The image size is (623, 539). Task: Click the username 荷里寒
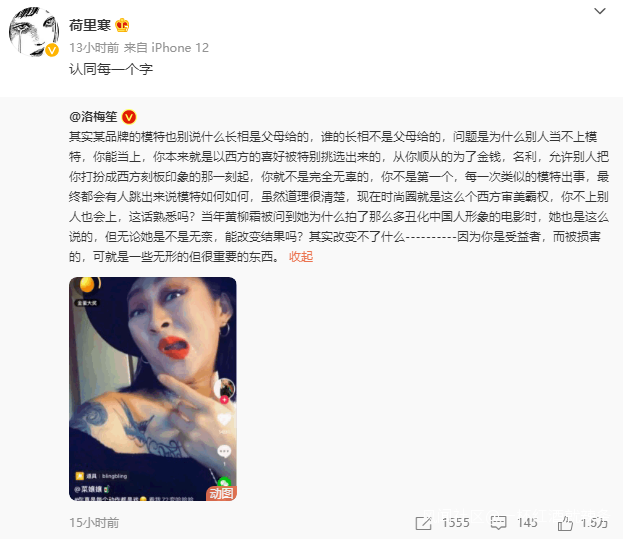[x=90, y=25]
